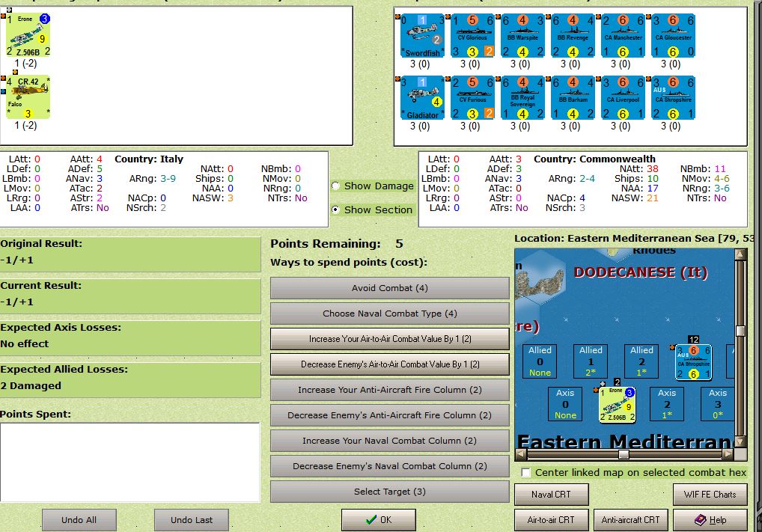Open the Anti-aircraft CRT chart
The width and height of the screenshot is (762, 532).
click(631, 520)
